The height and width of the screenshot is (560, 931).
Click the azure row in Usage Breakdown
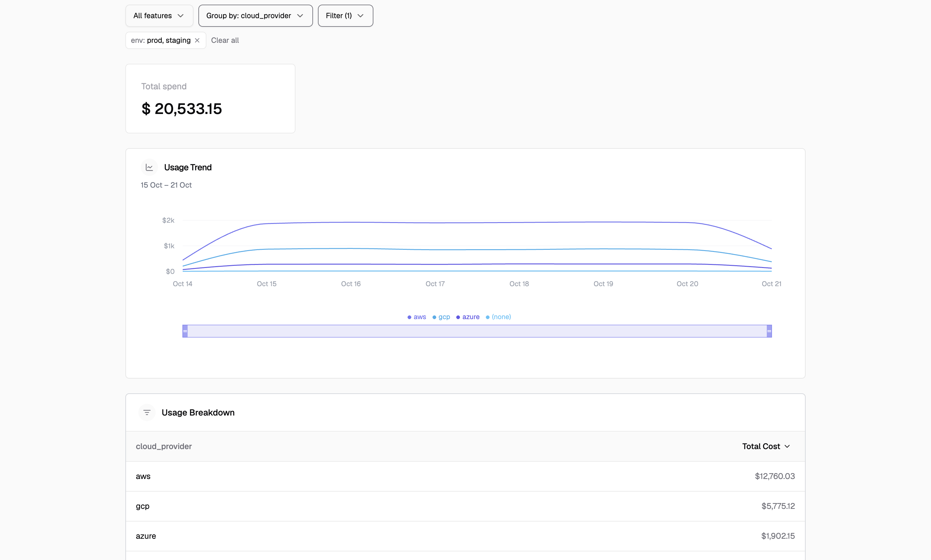click(465, 536)
